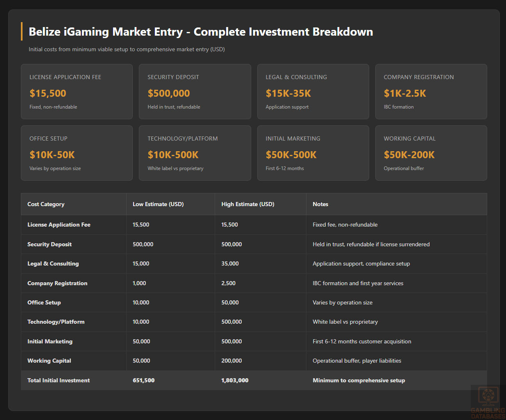
Task: Sort by Low Estimate (USD) header
Action: 158,204
